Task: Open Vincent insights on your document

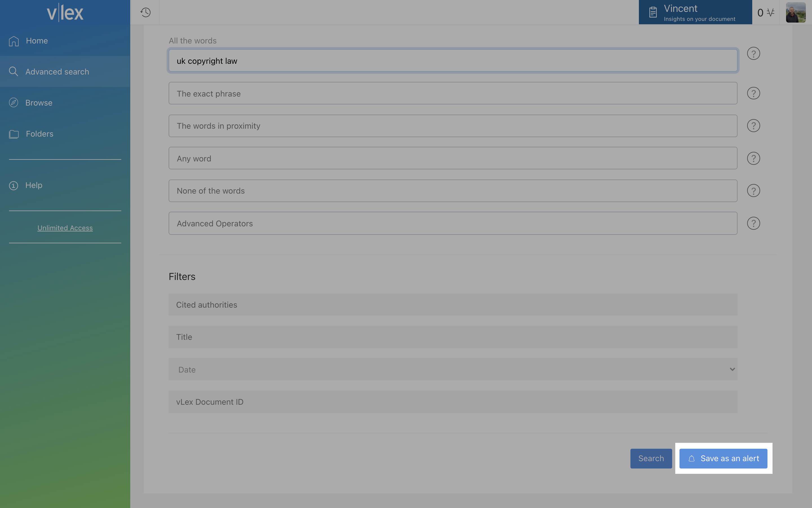Action: 695,12
